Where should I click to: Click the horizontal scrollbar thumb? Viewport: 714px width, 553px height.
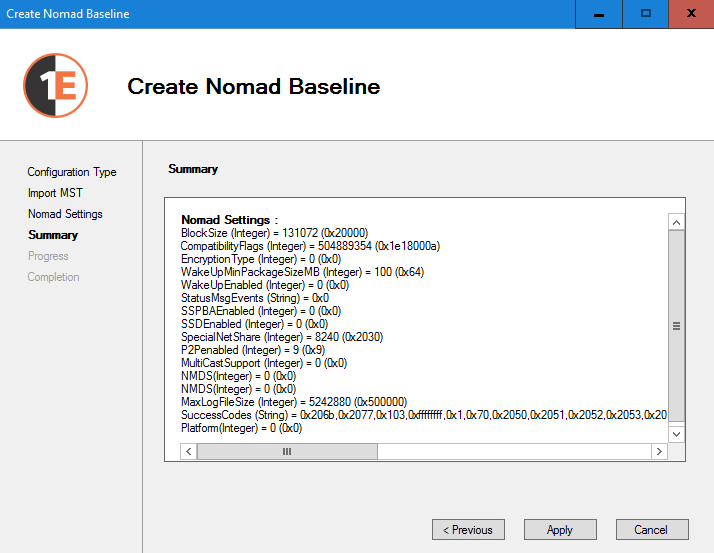tap(287, 452)
